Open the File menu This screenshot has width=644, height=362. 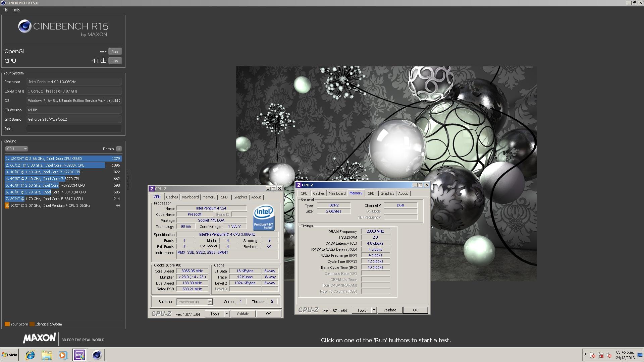pyautogui.click(x=5, y=10)
